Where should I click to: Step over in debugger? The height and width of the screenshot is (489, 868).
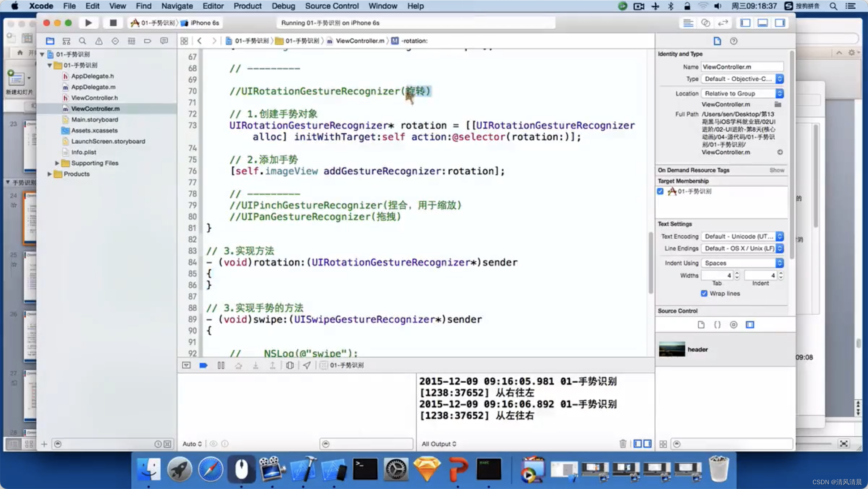pos(238,365)
